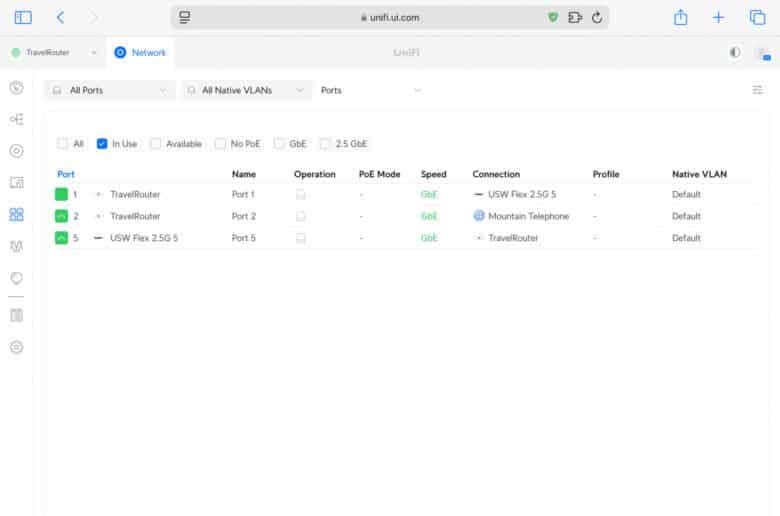Open the Safari share icon
The image size is (780, 516).
point(681,18)
